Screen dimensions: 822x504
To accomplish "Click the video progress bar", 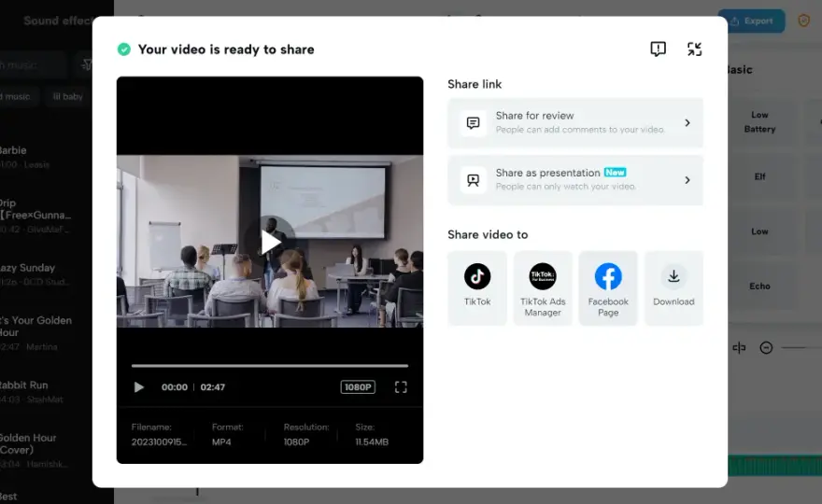I will pos(269,366).
